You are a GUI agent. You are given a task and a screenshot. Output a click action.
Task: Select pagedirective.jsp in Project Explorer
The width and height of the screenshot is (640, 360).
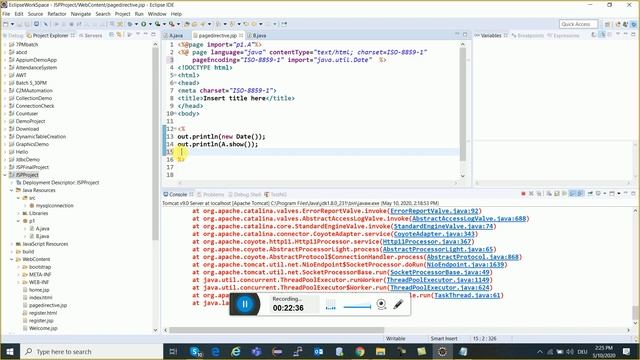pyautogui.click(x=48, y=305)
